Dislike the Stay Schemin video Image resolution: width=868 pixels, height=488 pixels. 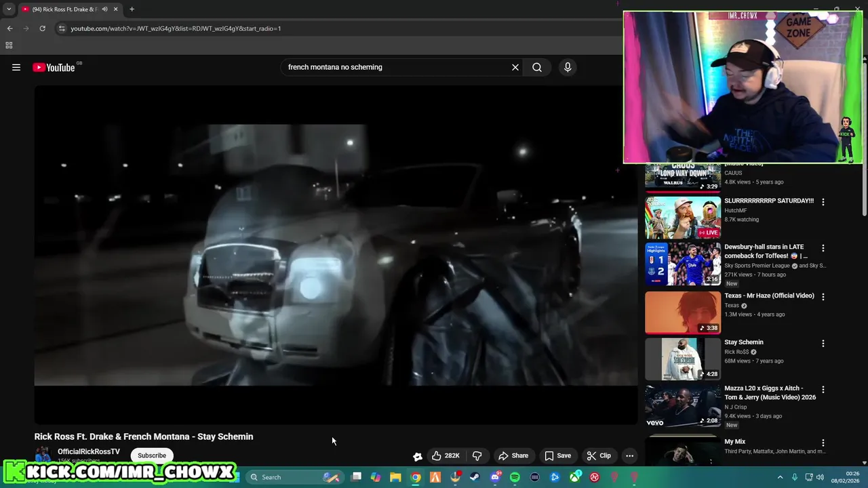[477, 455]
